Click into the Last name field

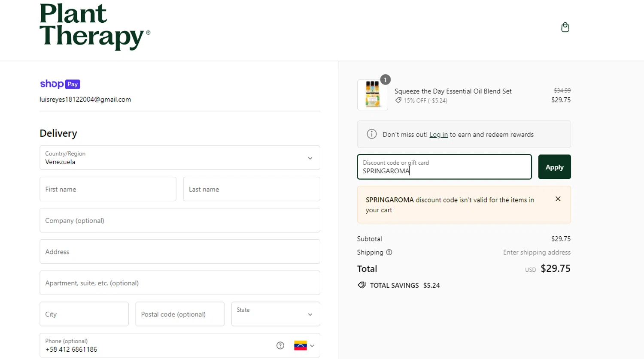[251, 189]
